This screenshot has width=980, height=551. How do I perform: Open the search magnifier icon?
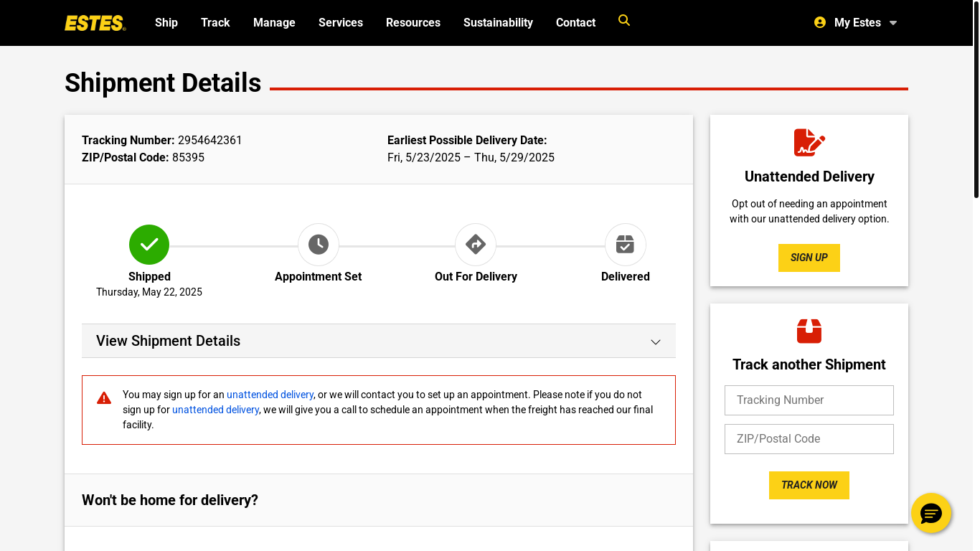tap(624, 21)
